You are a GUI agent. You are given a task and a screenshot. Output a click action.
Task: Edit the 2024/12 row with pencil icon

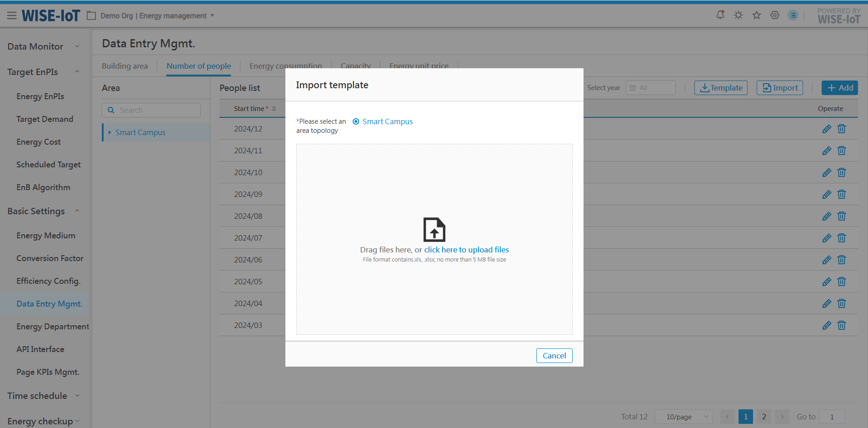(x=827, y=129)
